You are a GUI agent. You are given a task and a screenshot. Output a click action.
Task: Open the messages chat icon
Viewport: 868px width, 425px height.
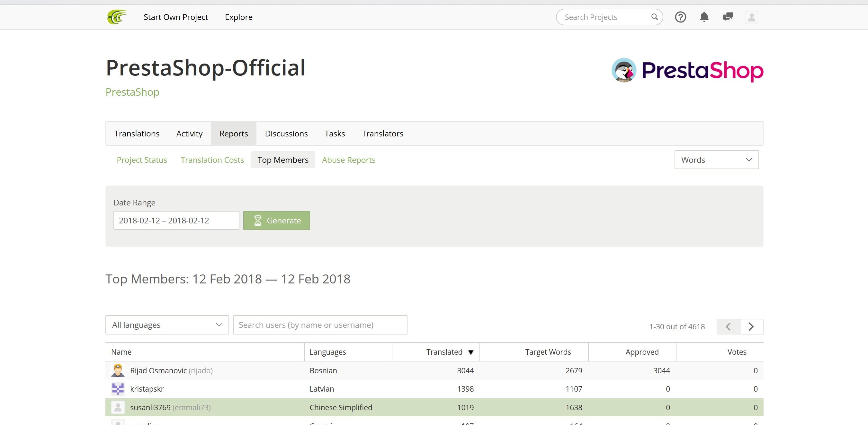click(x=728, y=17)
